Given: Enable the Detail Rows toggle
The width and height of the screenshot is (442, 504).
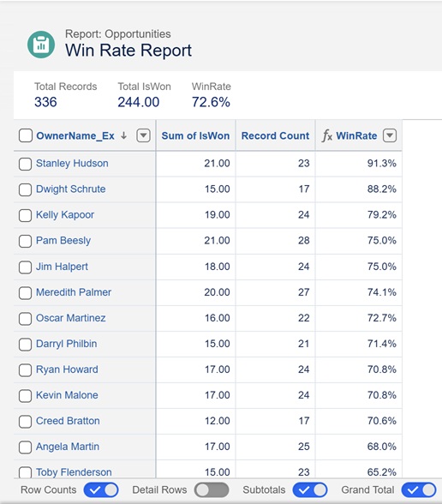Looking at the screenshot, I should click(x=212, y=490).
